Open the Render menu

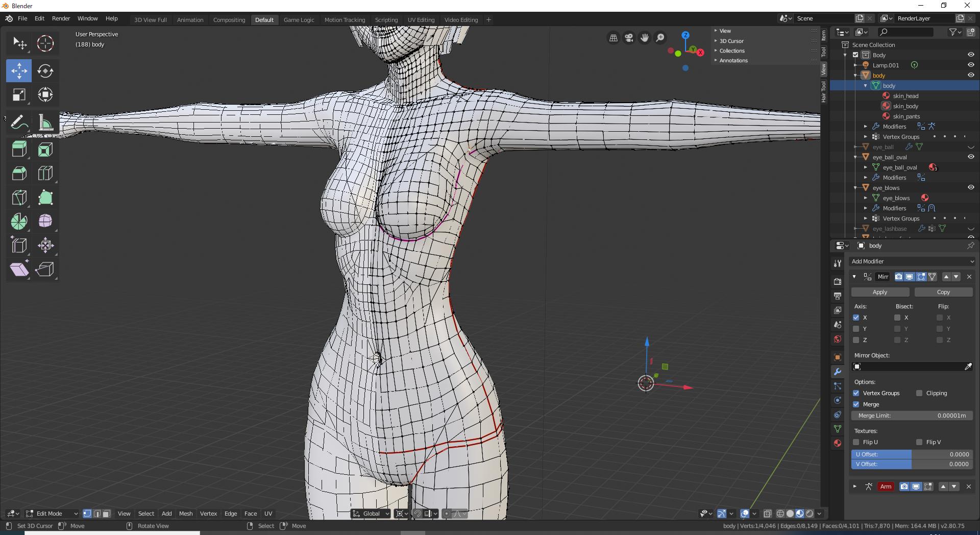[x=61, y=18]
